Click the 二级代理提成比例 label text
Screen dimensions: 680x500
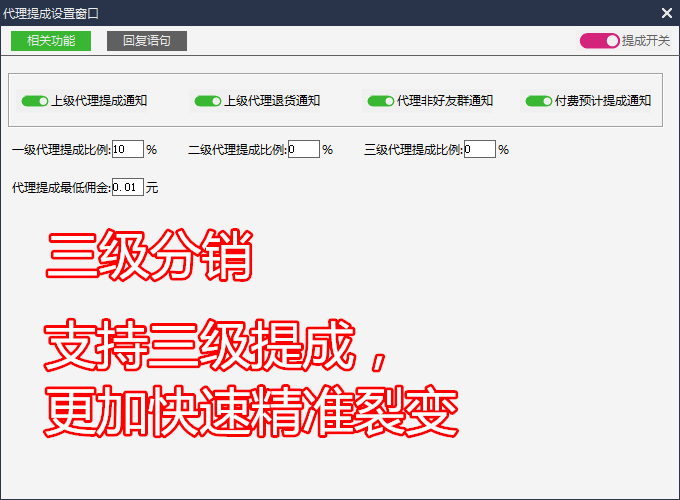pyautogui.click(x=237, y=150)
